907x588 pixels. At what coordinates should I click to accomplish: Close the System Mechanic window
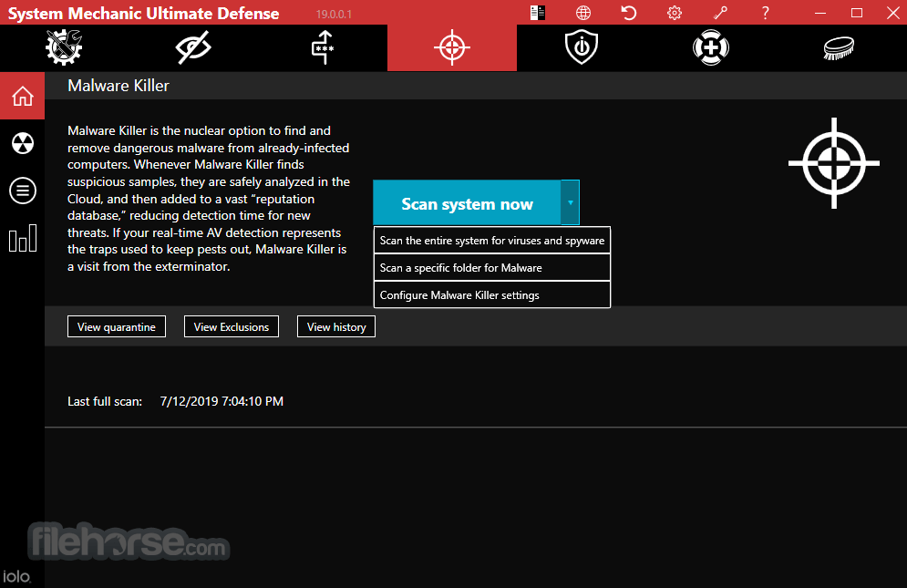pos(893,13)
